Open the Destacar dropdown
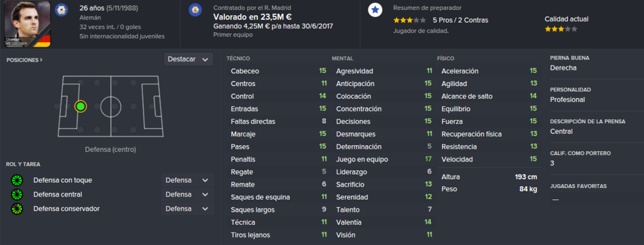Screen dimensions: 644x245 pos(189,60)
